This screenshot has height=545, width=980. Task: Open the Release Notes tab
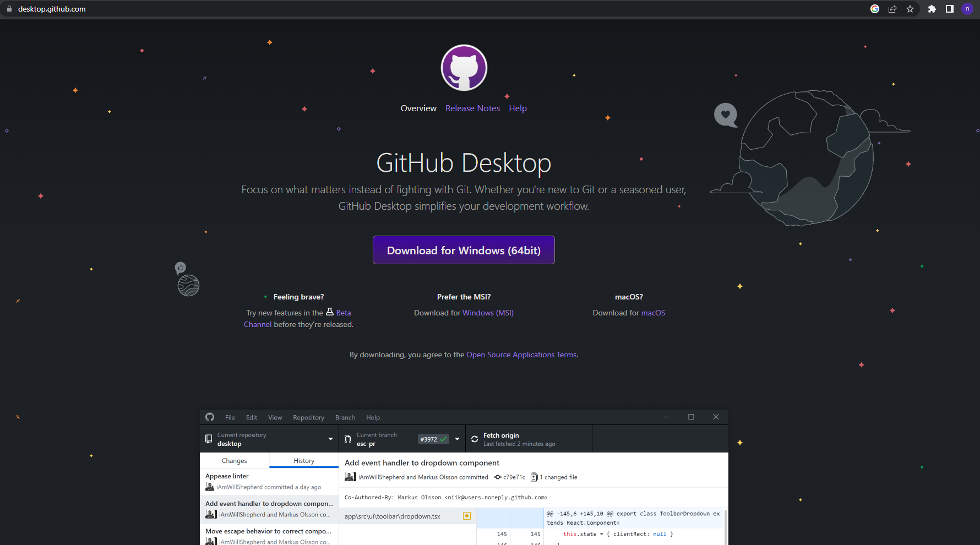click(x=472, y=108)
